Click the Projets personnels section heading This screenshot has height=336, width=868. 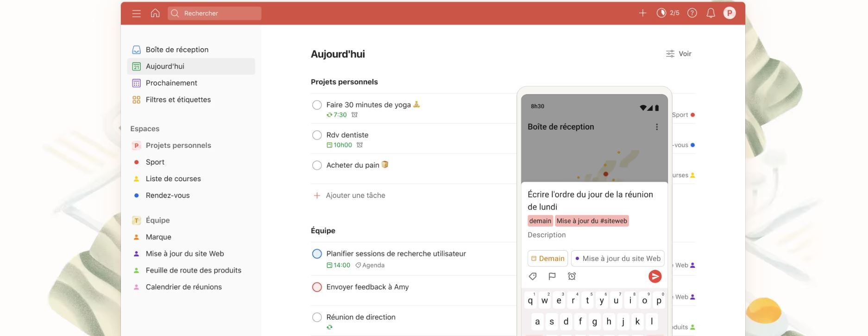tap(344, 82)
